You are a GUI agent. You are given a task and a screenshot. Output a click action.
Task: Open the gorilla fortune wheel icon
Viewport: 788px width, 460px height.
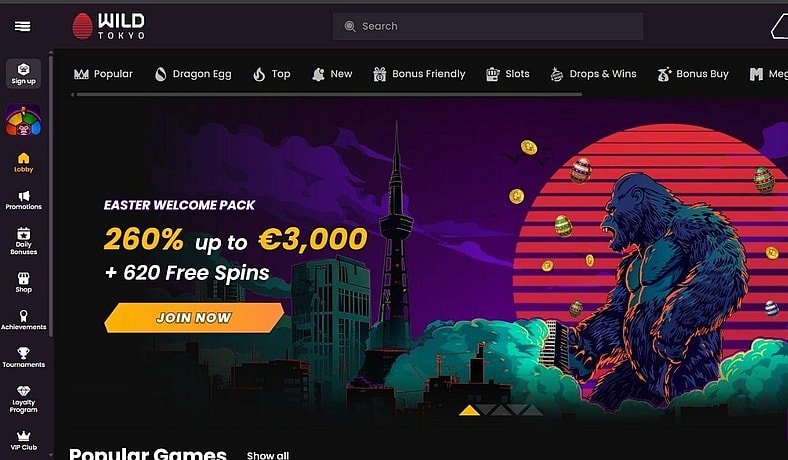pos(23,120)
